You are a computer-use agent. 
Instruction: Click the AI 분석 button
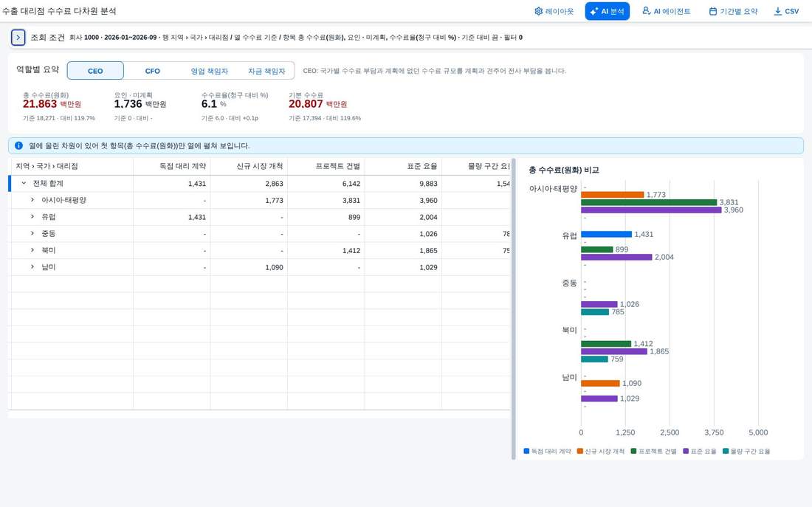point(607,11)
